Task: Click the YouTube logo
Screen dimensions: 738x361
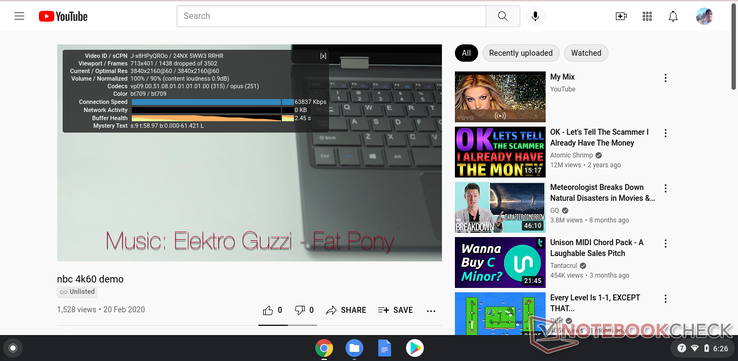Action: 63,16
